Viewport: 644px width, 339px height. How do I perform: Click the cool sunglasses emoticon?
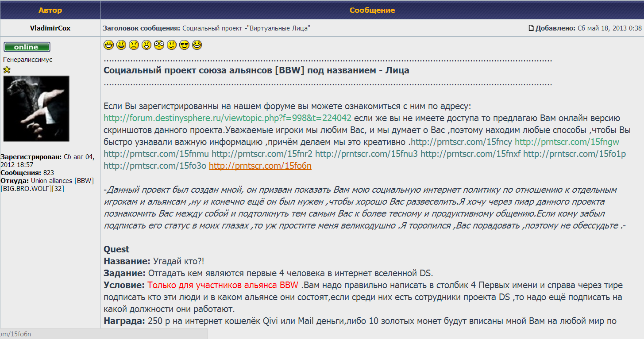pos(185,45)
